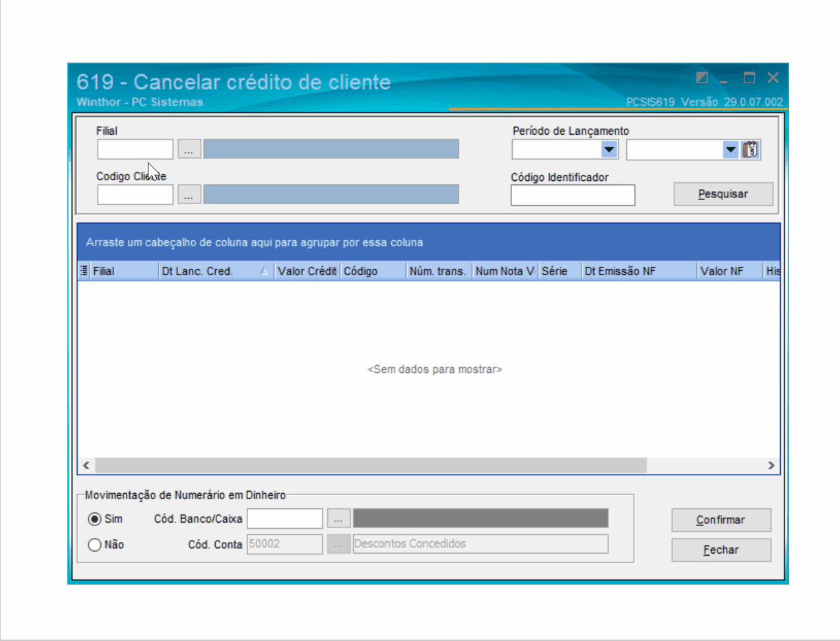Click the Pesquisar button
The width and height of the screenshot is (840, 641).
click(723, 194)
